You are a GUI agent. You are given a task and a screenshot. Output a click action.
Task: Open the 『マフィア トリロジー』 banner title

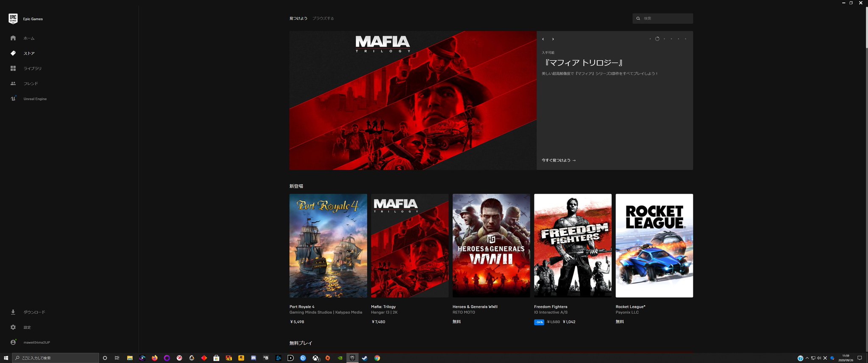coord(583,63)
